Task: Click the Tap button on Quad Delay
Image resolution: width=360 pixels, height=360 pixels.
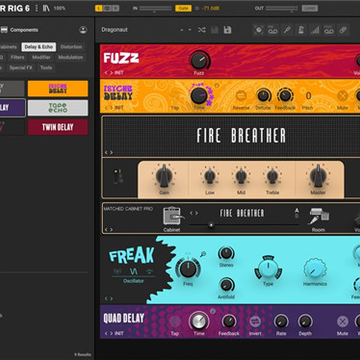Action: tap(175, 322)
